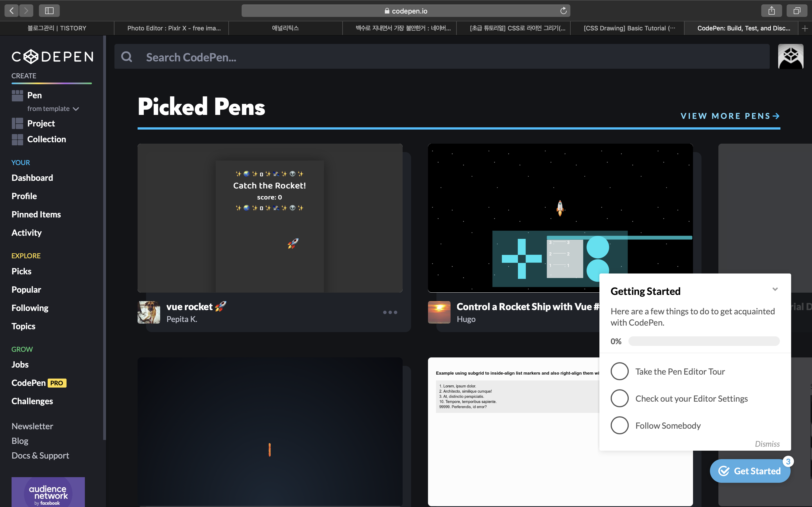Click the Pen create icon

click(17, 95)
